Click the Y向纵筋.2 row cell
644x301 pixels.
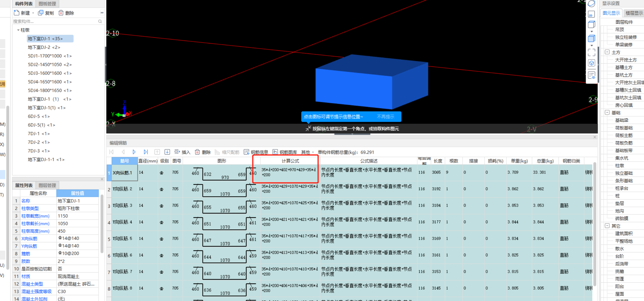[x=125, y=189]
